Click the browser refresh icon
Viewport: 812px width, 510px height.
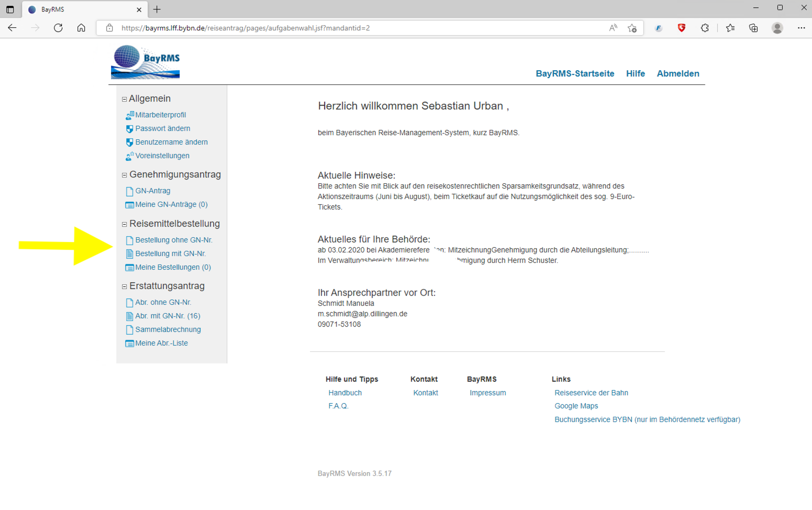(x=58, y=28)
